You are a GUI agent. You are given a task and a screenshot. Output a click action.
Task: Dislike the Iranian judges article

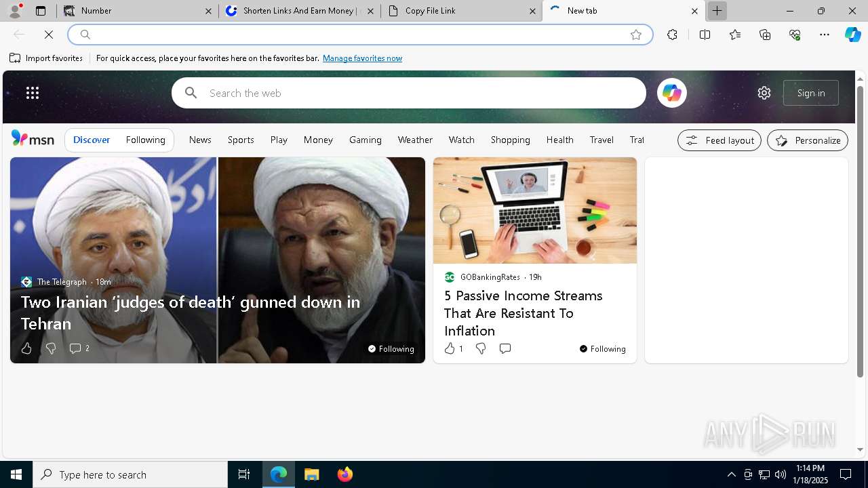tap(51, 348)
